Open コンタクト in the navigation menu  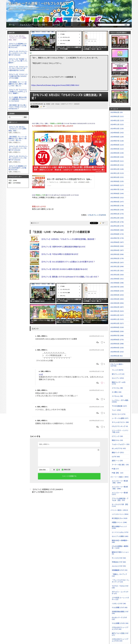tap(43, 25)
